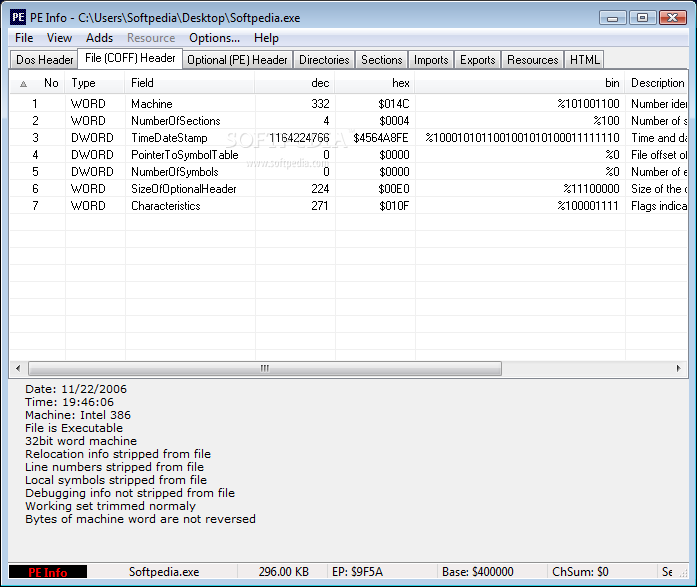Click the hex value $010F
The image size is (697, 587).
coord(394,206)
